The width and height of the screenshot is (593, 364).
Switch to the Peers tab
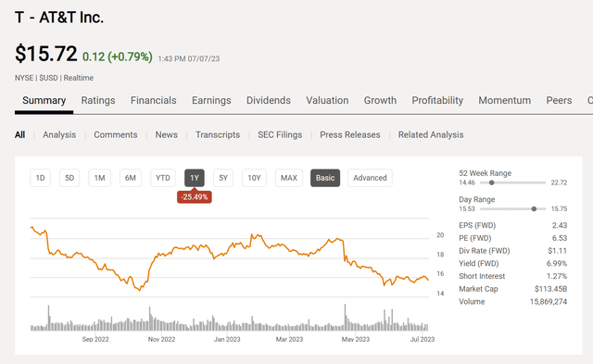[559, 101]
